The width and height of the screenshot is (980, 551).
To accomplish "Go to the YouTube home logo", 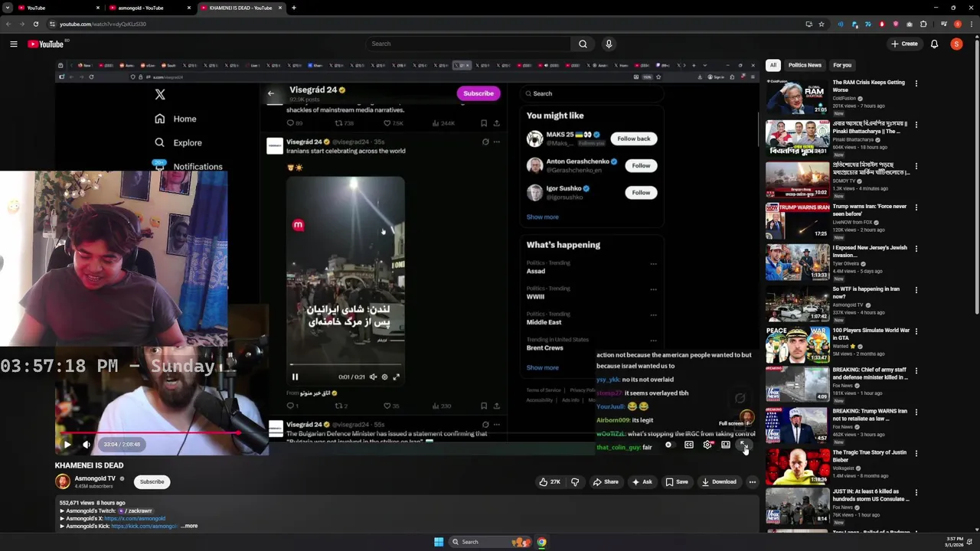I will click(x=46, y=44).
